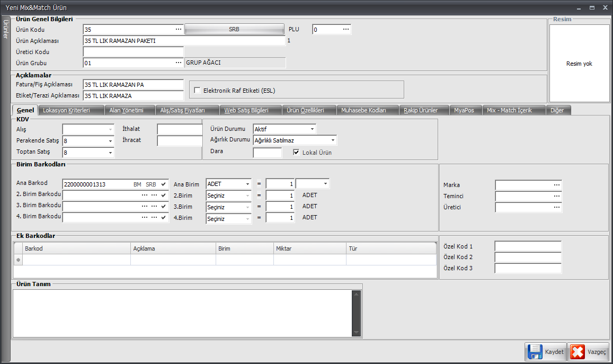Screen dimensions: 613x364
Task: Confirm Ana Barkod with its checkmark icon
Action: tap(163, 184)
